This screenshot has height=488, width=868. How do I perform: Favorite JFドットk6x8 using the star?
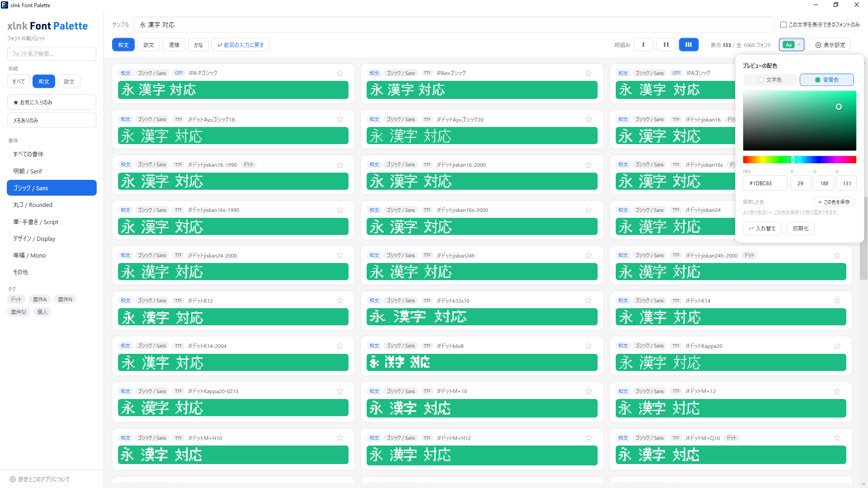[588, 346]
